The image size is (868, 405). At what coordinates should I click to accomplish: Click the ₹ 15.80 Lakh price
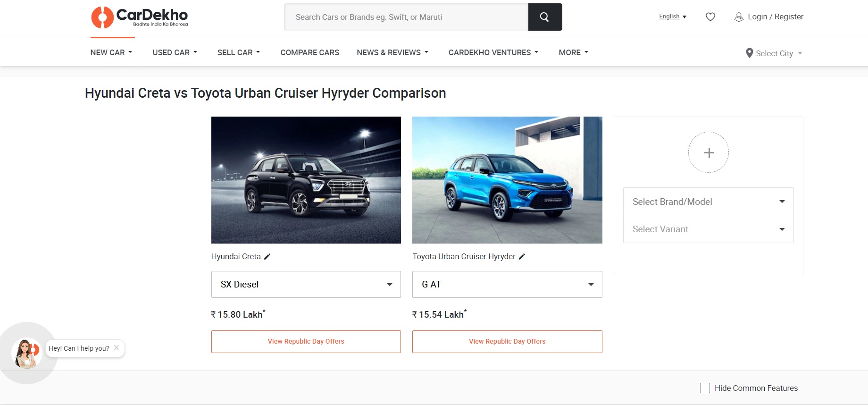pyautogui.click(x=238, y=314)
